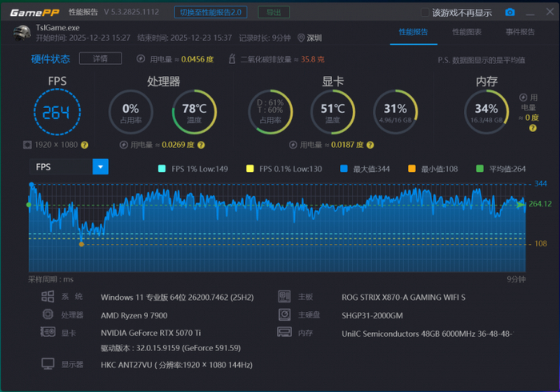Toggle the 最大值:344 legend swatch
The image size is (560, 392).
click(x=344, y=169)
